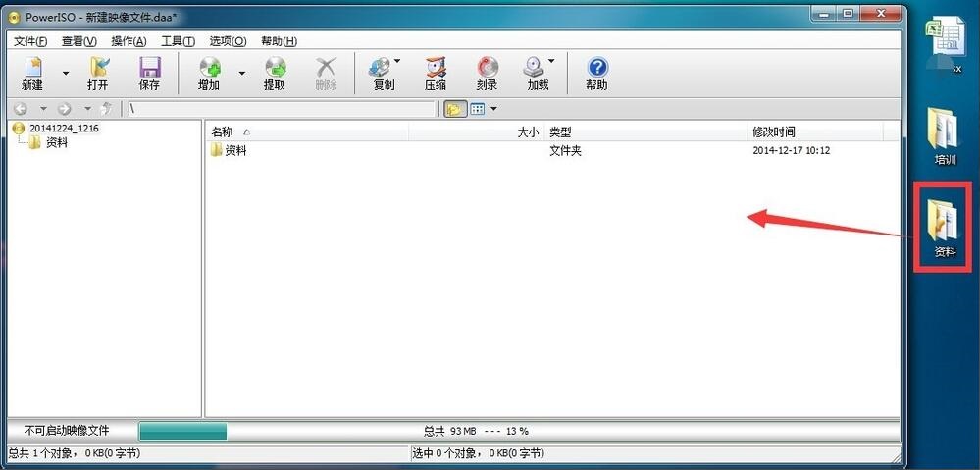The image size is (980, 470).
Task: Maximize the PowerISO window
Action: coord(848,13)
